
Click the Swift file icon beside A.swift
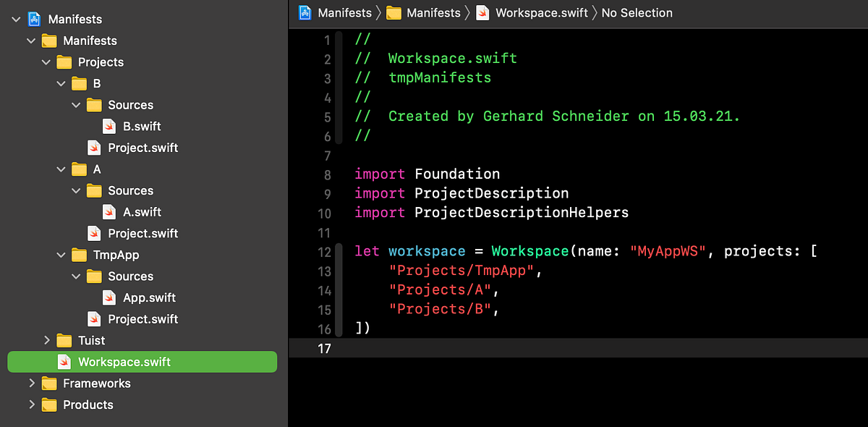click(109, 211)
